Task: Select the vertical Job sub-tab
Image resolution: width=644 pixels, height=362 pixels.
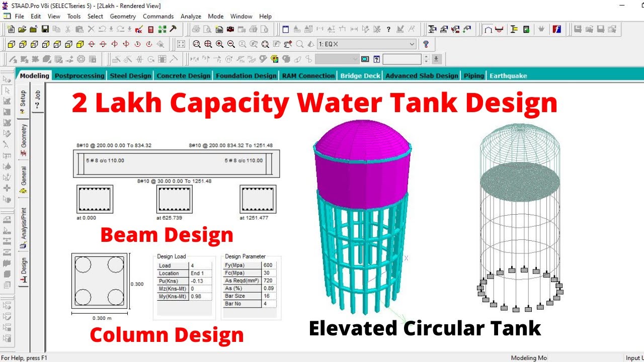Action: click(x=38, y=100)
